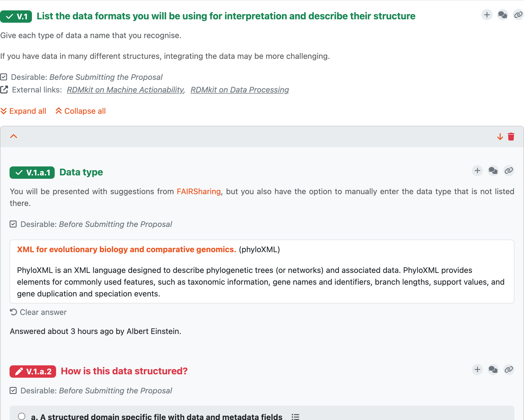
Task: Click the Data type heading
Action: 81,172
